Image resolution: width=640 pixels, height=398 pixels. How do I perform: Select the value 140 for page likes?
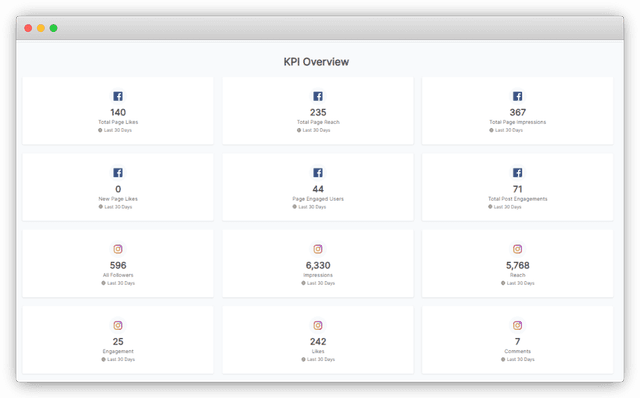(118, 112)
